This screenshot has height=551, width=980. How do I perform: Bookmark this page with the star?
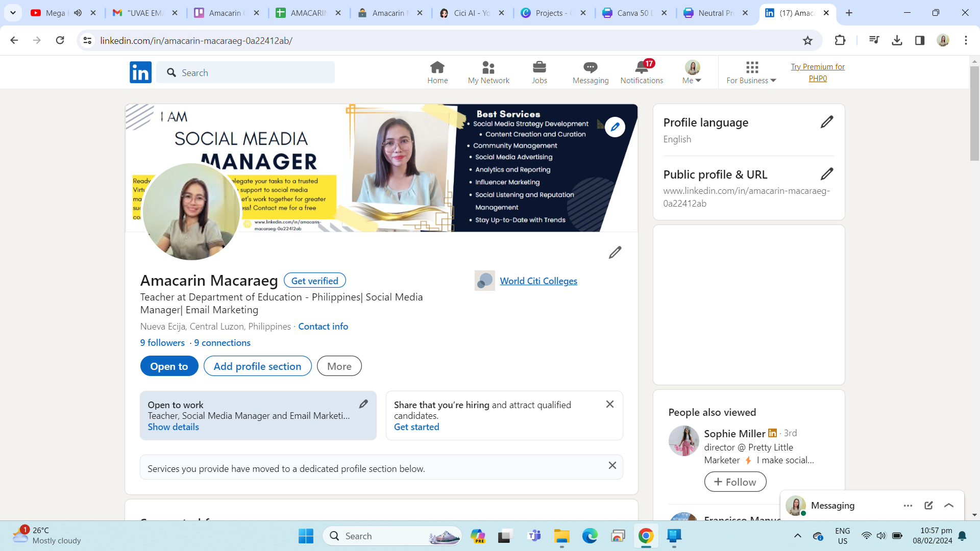[808, 40]
